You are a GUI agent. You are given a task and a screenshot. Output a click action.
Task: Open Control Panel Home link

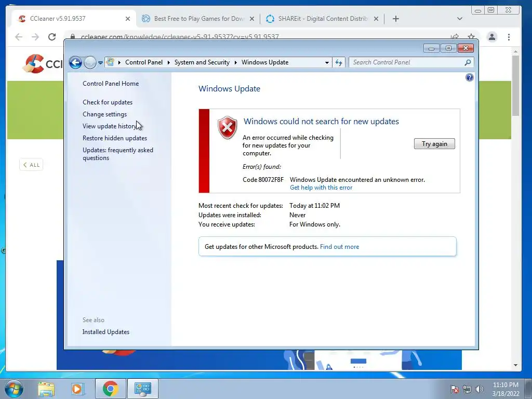coord(111,84)
